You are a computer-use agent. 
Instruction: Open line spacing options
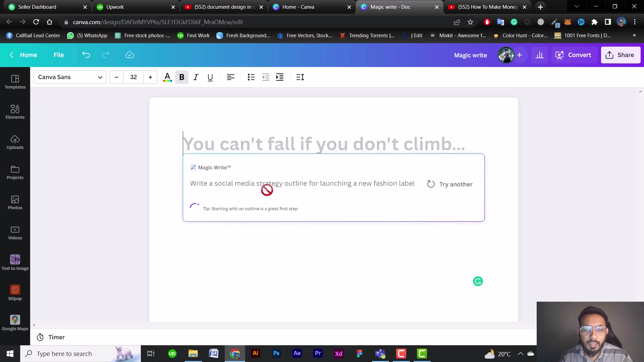(x=300, y=77)
